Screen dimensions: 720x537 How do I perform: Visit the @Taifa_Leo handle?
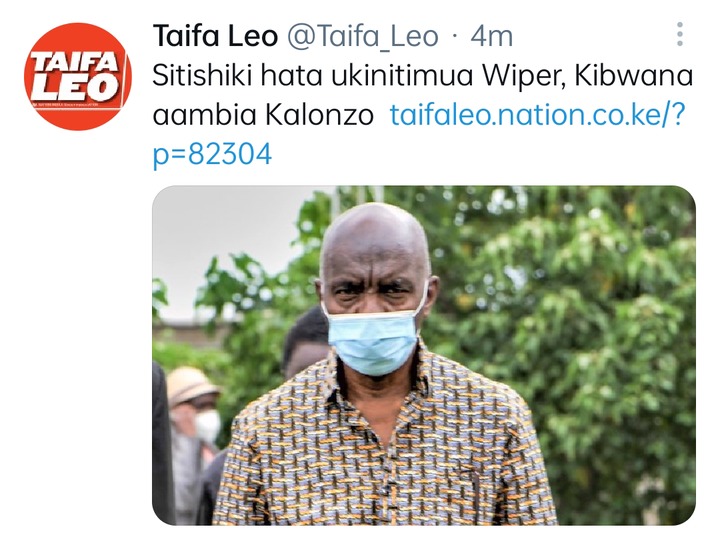(363, 36)
